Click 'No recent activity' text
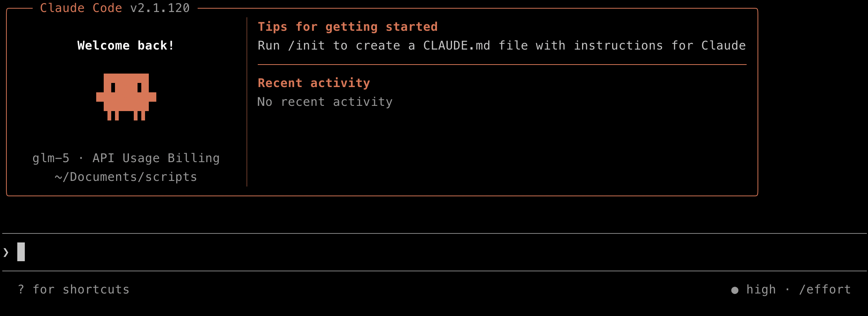 point(325,102)
